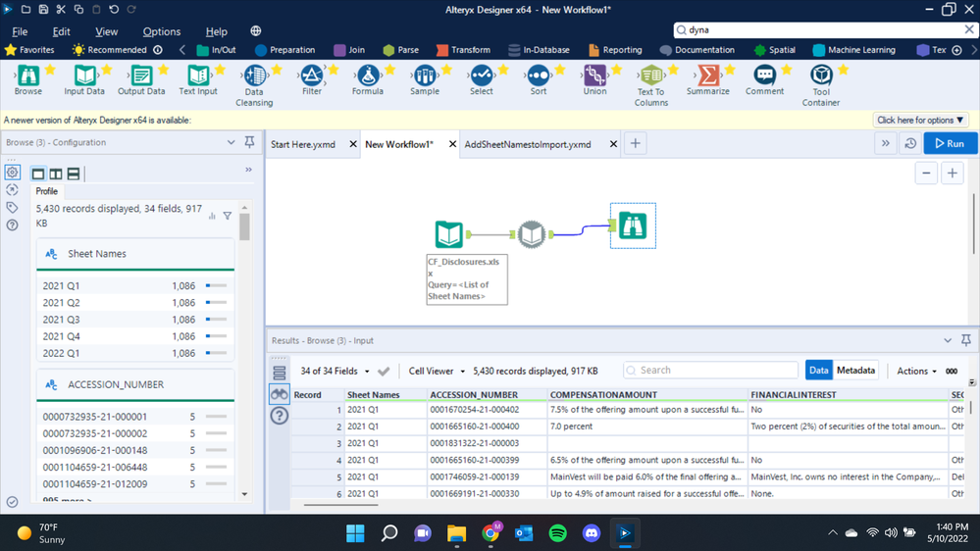Close the AddSheetNamestoImport.yxmd tab
Screen dimensions: 980x551
tap(613, 144)
